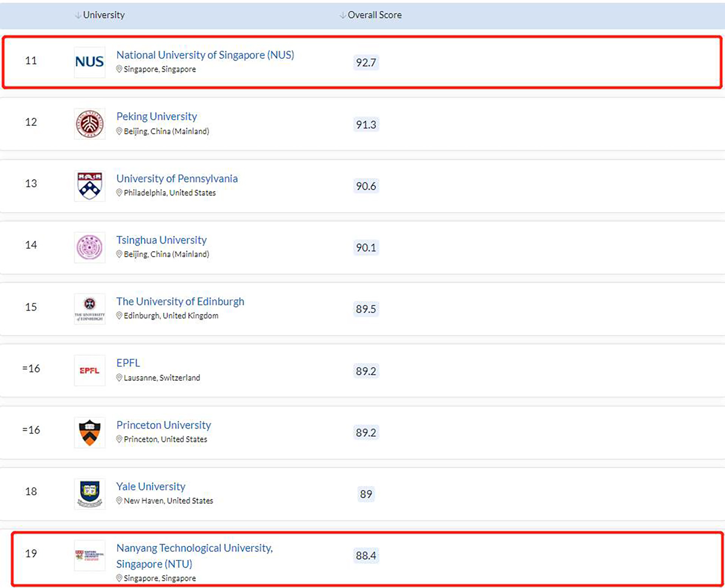The image size is (725, 588).
Task: Click the NUS logo thumbnail
Action: pyautogui.click(x=89, y=62)
